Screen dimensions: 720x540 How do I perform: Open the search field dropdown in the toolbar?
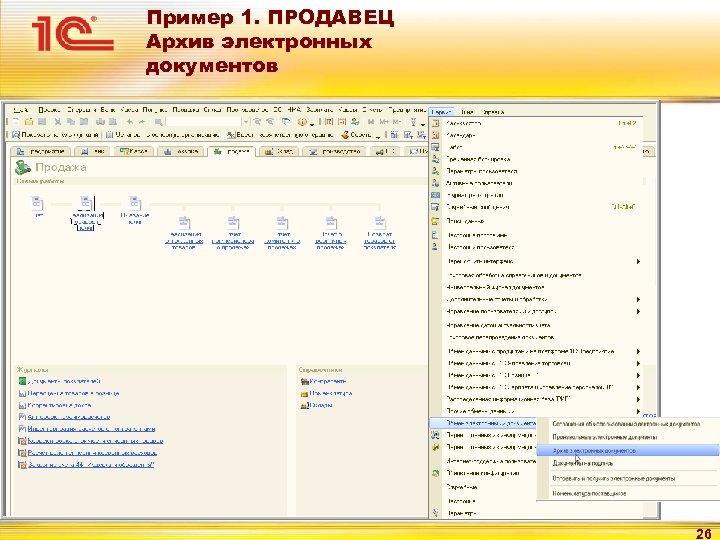click(246, 122)
